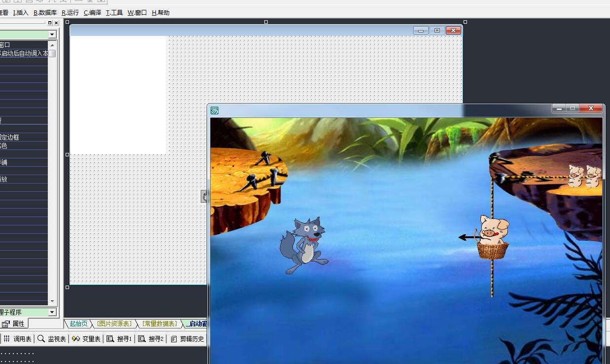Select the 启动后自动调入本 property row

[24, 53]
